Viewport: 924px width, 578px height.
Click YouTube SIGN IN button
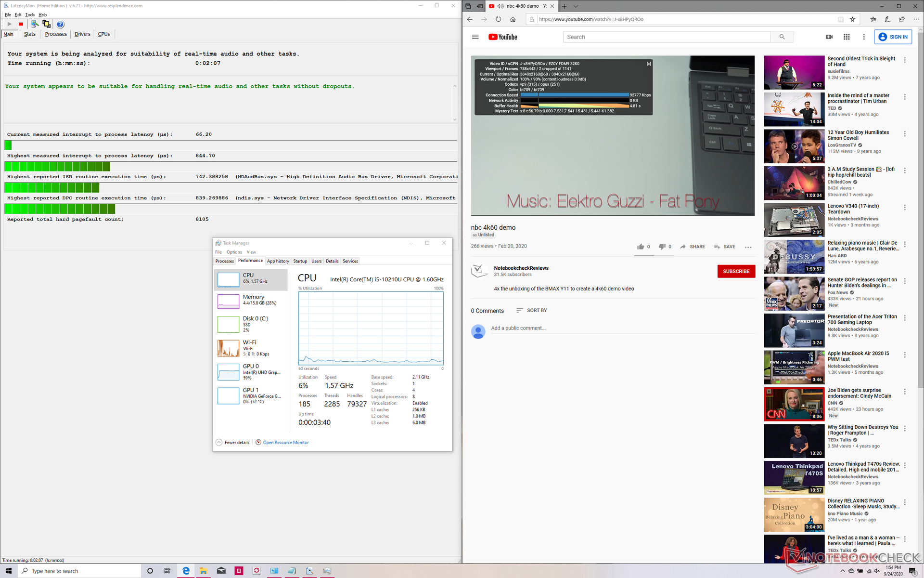(893, 37)
